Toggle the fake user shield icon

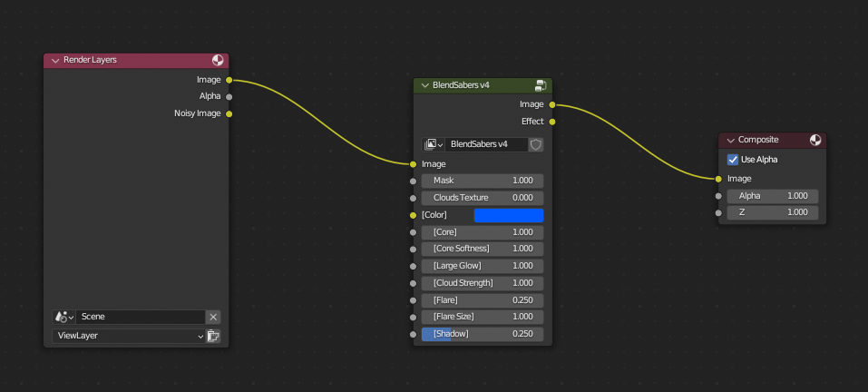(535, 144)
